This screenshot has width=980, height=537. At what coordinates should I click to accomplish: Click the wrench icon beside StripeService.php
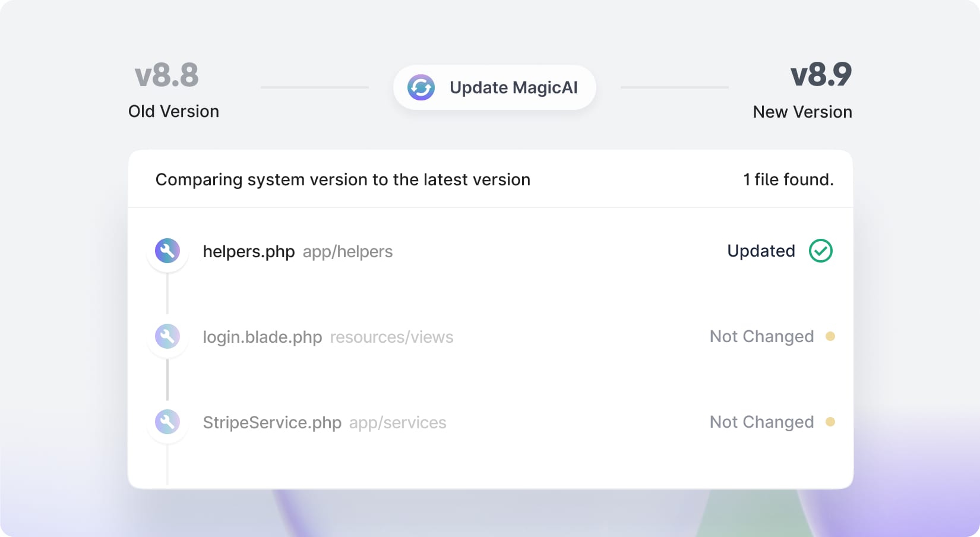tap(167, 422)
